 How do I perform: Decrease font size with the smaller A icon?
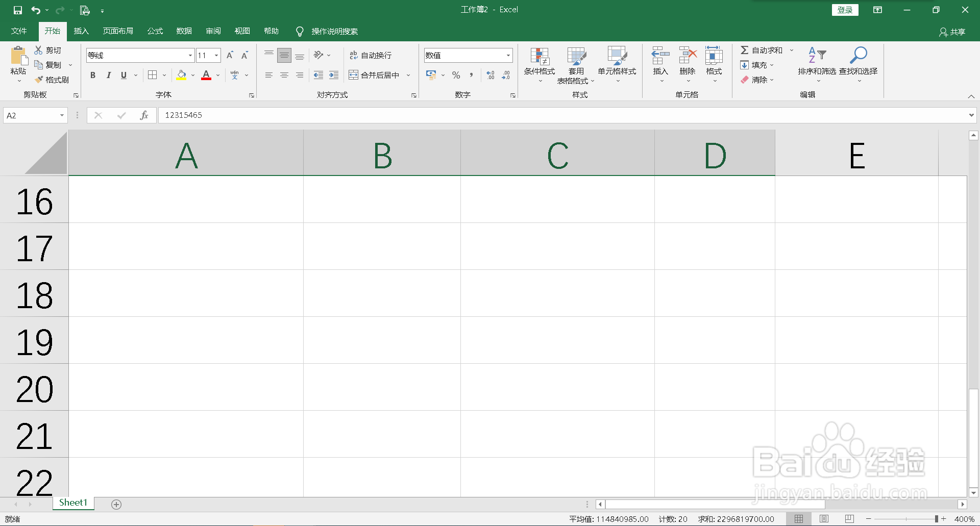pyautogui.click(x=244, y=55)
